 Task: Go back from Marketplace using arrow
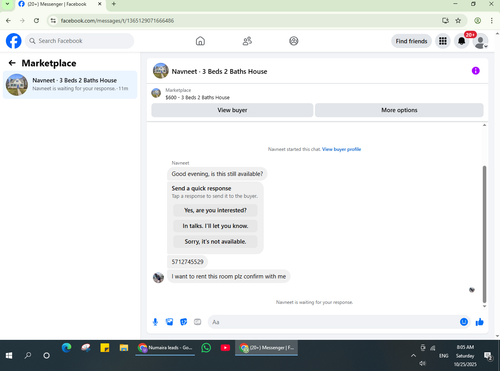click(x=12, y=63)
